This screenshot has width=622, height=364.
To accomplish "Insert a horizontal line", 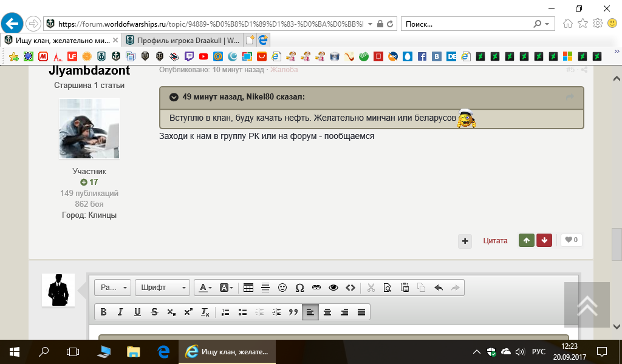I will [265, 288].
